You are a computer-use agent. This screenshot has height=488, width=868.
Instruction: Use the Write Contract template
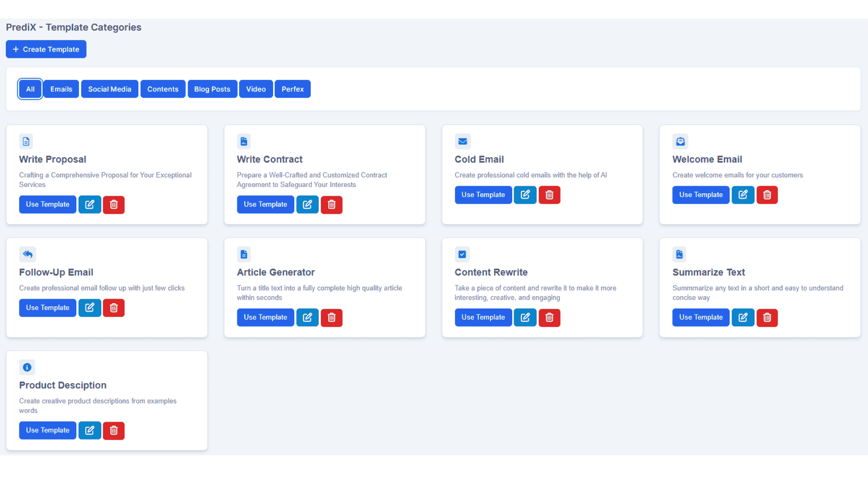[265, 205]
